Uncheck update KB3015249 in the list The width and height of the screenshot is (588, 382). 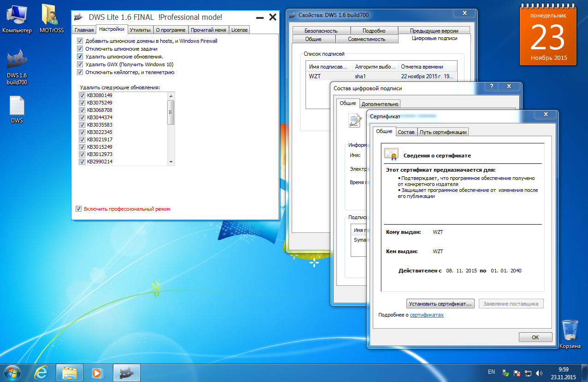click(82, 147)
